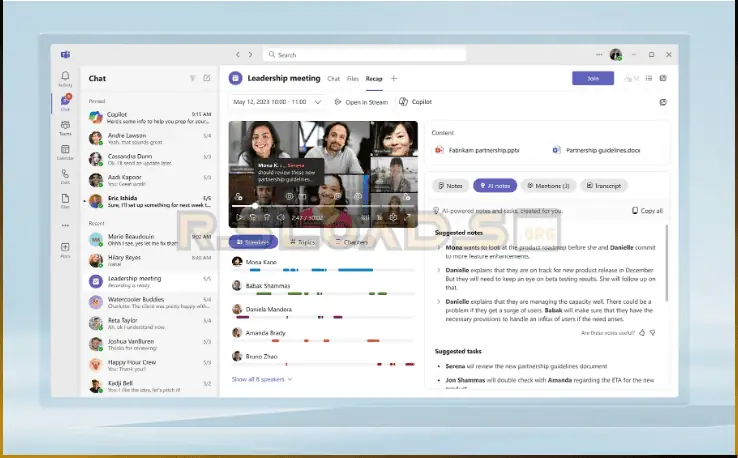Viewport: 738px width, 458px height.
Task: Open the profile picture menu
Action: 616,55
